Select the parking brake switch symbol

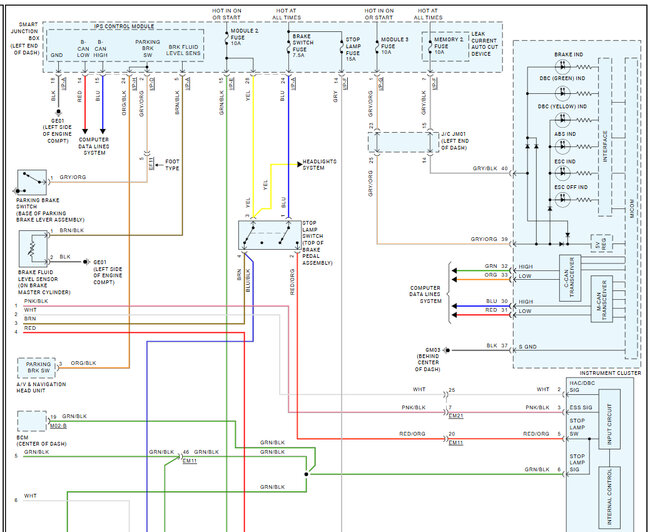coord(32,182)
